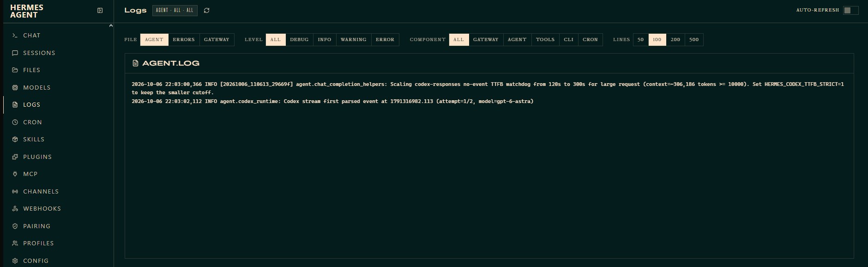Go to Sessions in sidebar
Viewport: 868px width, 267px height.
click(x=59, y=53)
